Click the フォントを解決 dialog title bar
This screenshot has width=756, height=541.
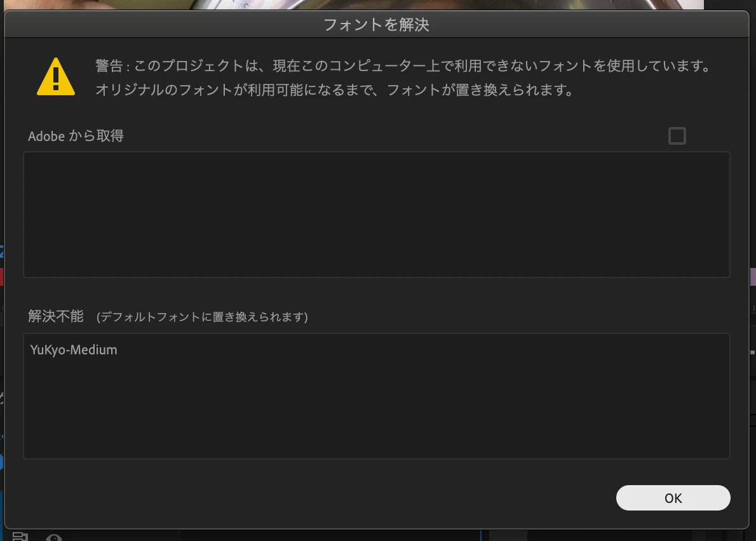coord(377,25)
